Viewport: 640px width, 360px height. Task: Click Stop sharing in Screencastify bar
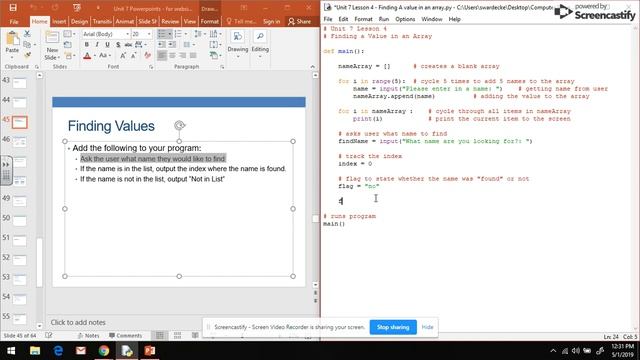[393, 327]
